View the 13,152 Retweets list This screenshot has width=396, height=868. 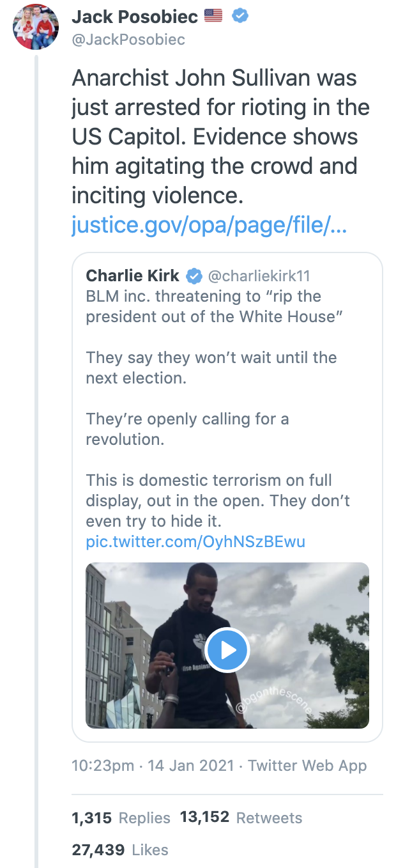coord(241,818)
